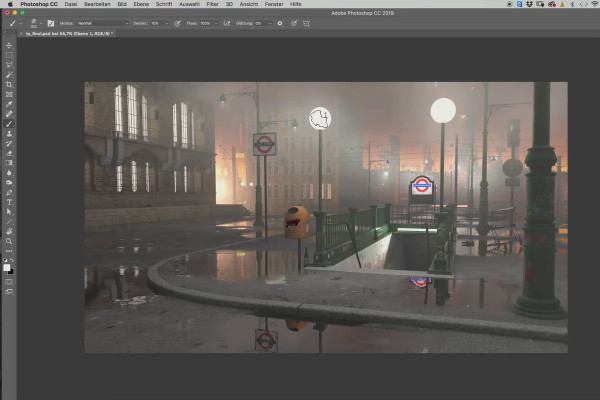Image resolution: width=600 pixels, height=400 pixels.
Task: Select the Line shape tool
Action: tap(9, 222)
